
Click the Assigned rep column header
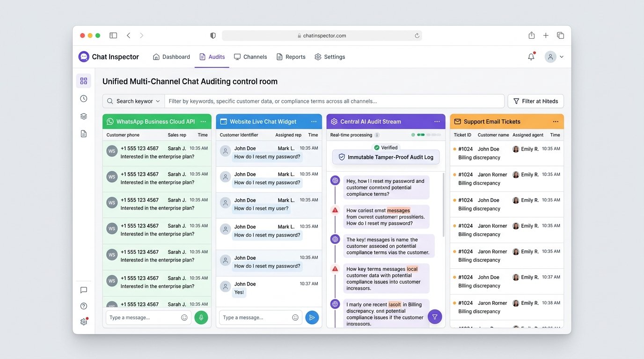click(x=288, y=135)
